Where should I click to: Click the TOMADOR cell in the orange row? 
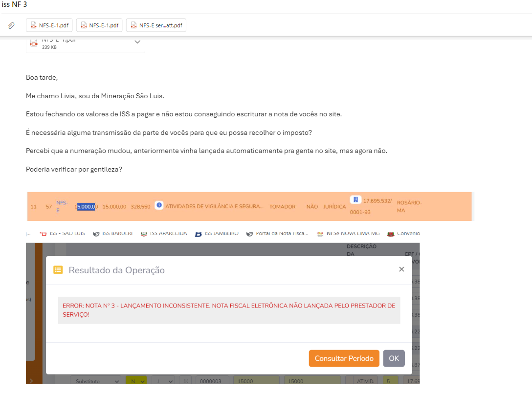click(x=282, y=206)
